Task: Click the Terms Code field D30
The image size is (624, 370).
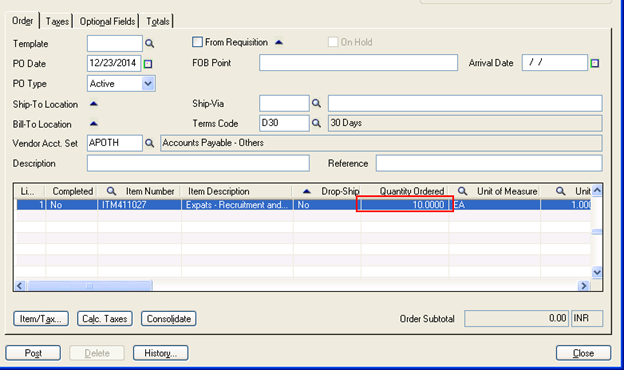Action: click(284, 123)
